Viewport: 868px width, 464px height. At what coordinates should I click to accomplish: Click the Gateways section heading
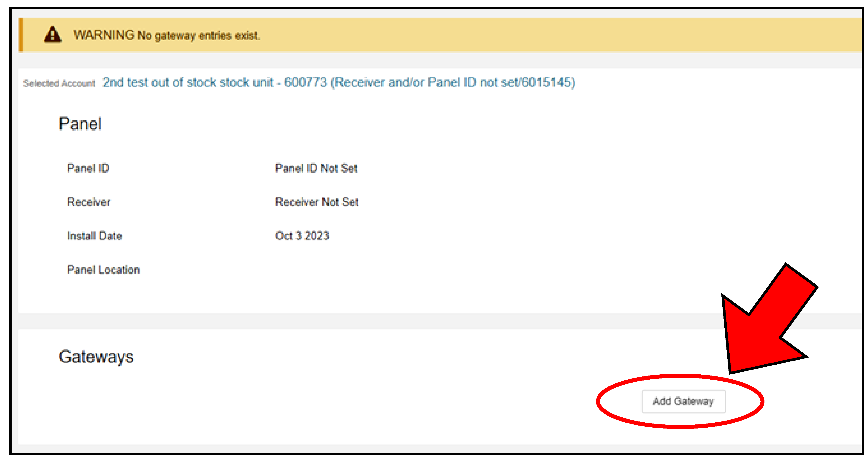click(96, 357)
